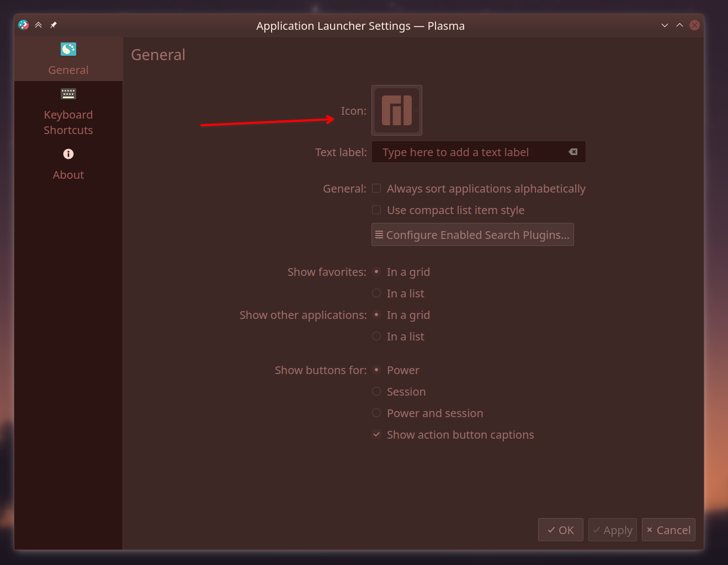Click the OK button
Image resolution: width=728 pixels, height=565 pixels.
click(561, 530)
